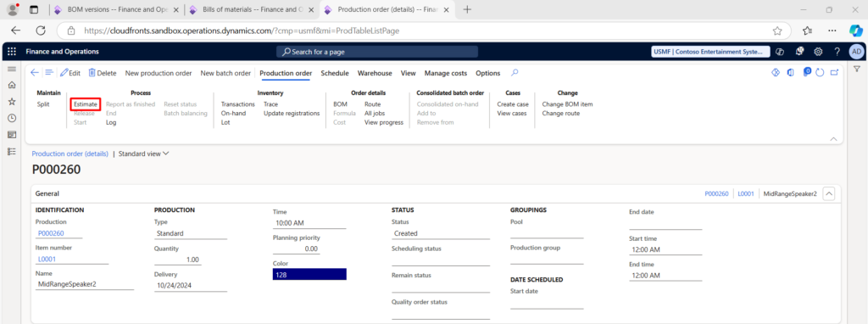Viewport: 868px width, 324px height.
Task: Reload the page with the refresh icon
Action: pyautogui.click(x=41, y=31)
